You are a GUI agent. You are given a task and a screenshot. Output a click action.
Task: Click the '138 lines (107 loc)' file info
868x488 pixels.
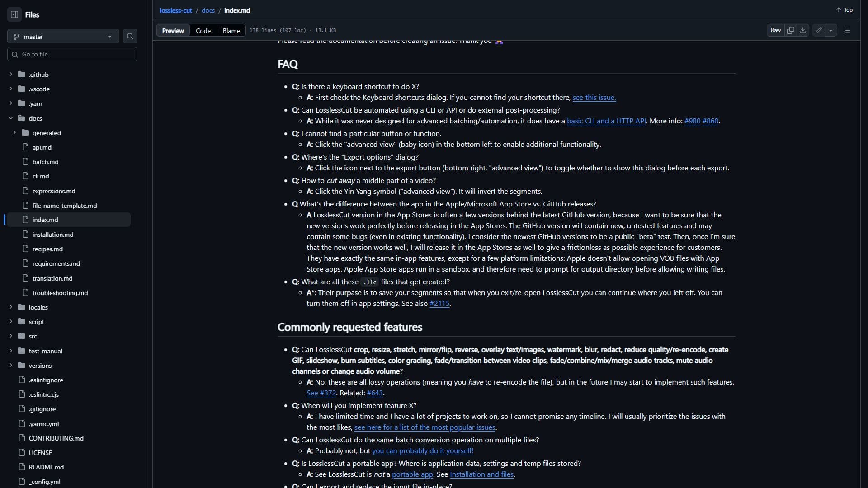(x=277, y=30)
